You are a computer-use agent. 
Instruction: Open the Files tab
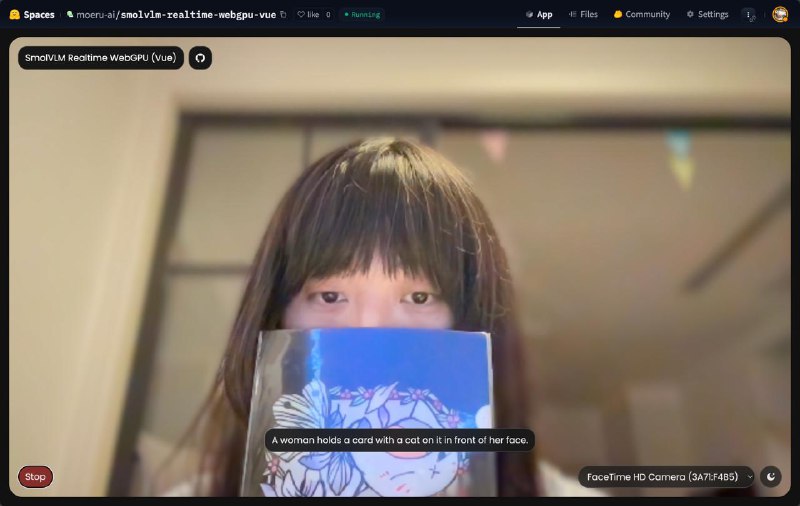point(583,14)
